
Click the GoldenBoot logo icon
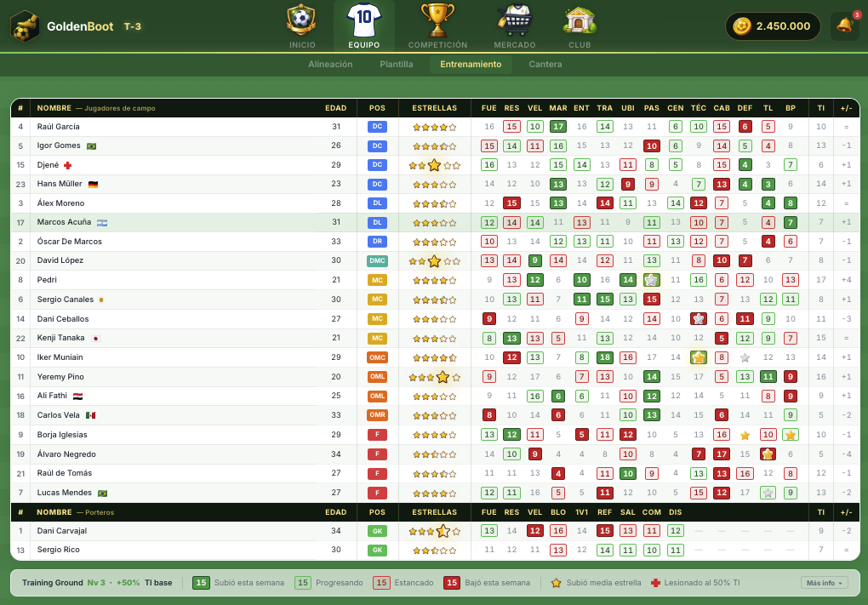(25, 26)
